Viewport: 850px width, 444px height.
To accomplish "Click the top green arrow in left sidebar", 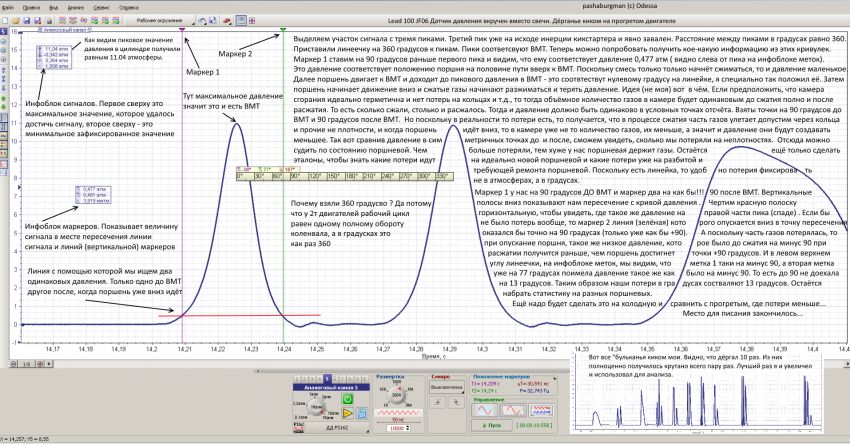I will [4, 98].
